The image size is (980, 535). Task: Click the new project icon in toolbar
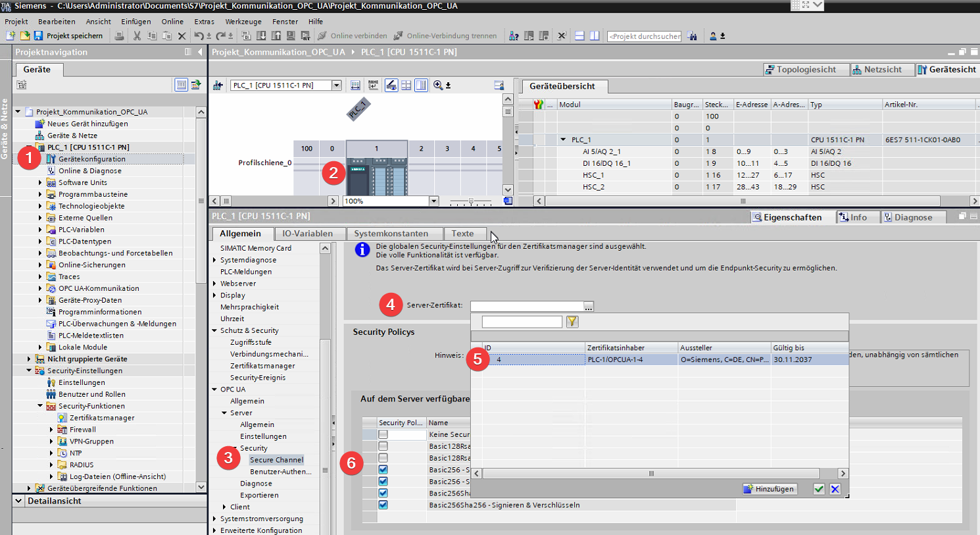click(11, 36)
